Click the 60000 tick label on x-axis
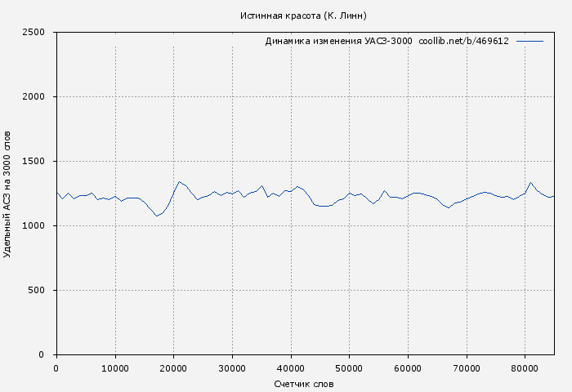572x392 pixels. [x=408, y=368]
